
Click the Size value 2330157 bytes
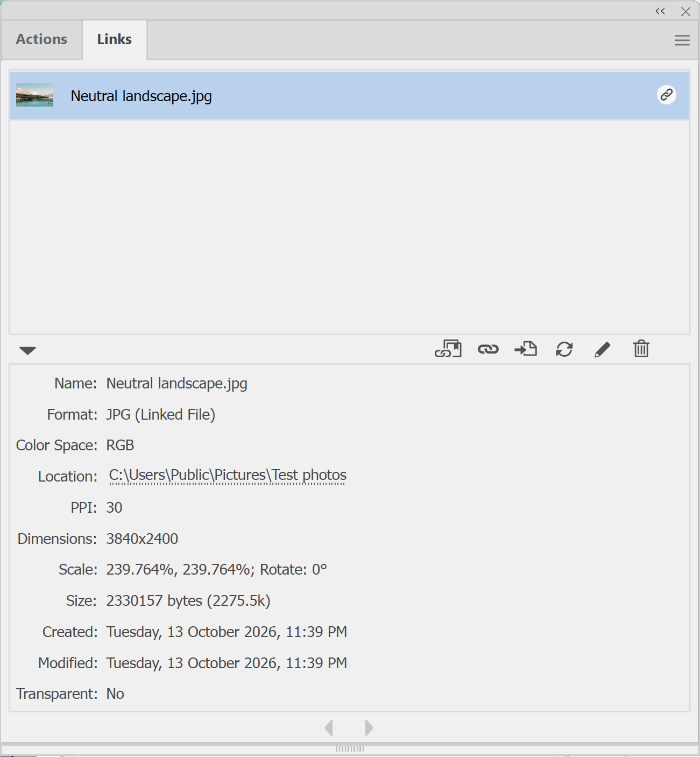pos(188,601)
